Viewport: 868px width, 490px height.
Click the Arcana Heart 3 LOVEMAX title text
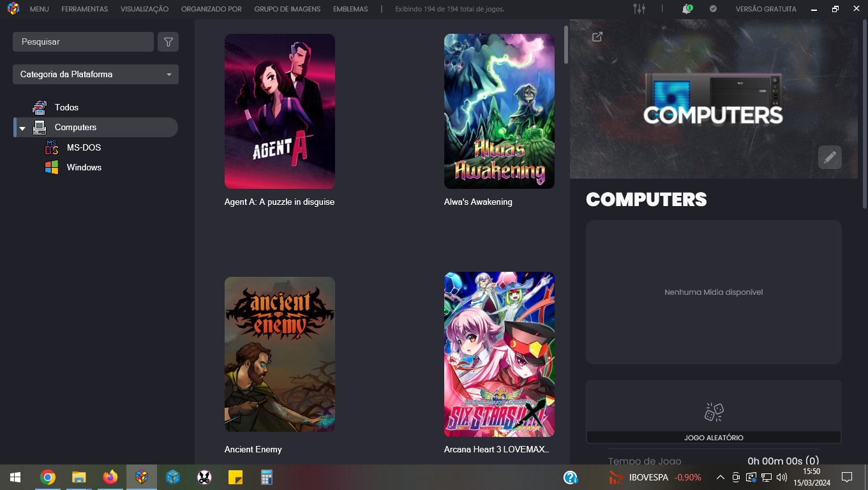pyautogui.click(x=497, y=449)
